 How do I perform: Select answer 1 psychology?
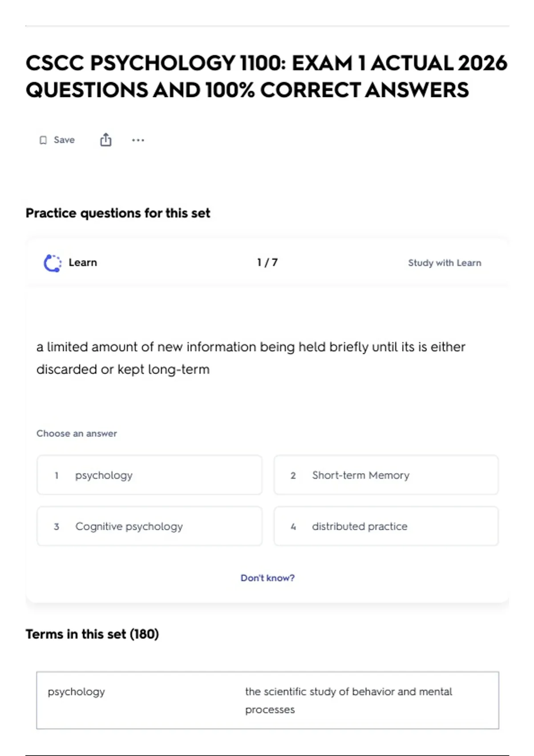[x=150, y=475]
